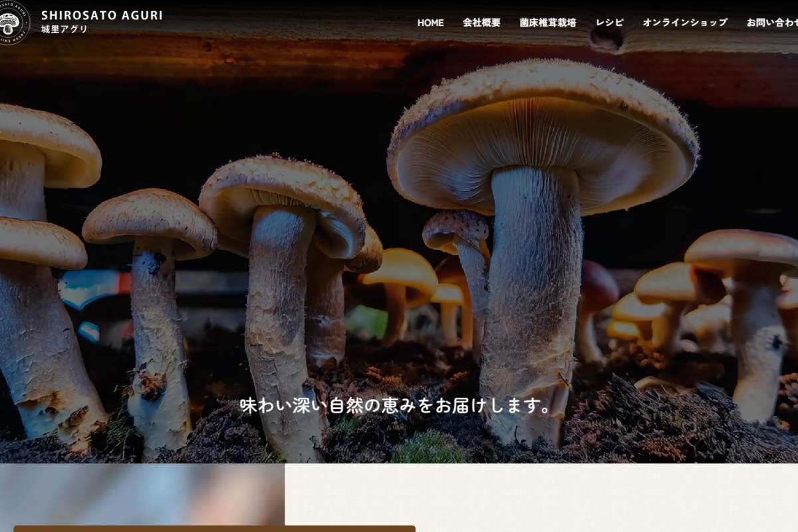The image size is (798, 532).
Task: Go to the HOME page
Action: coord(430,23)
